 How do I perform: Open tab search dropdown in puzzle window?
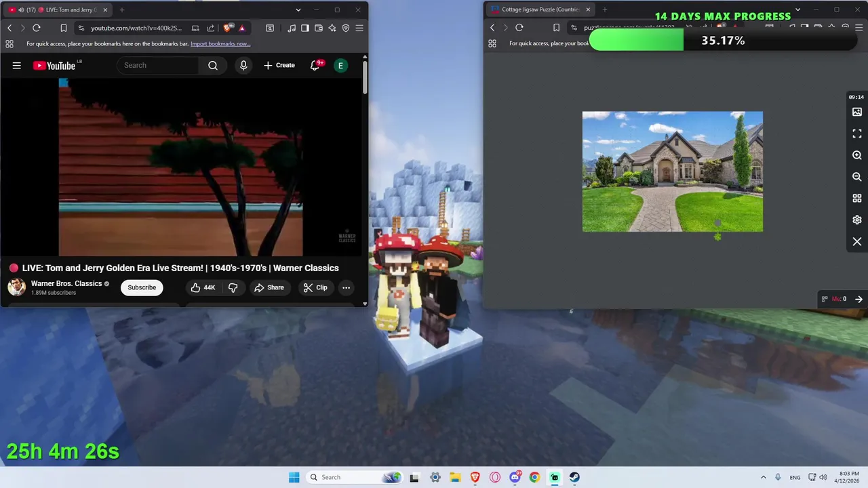[x=797, y=9]
